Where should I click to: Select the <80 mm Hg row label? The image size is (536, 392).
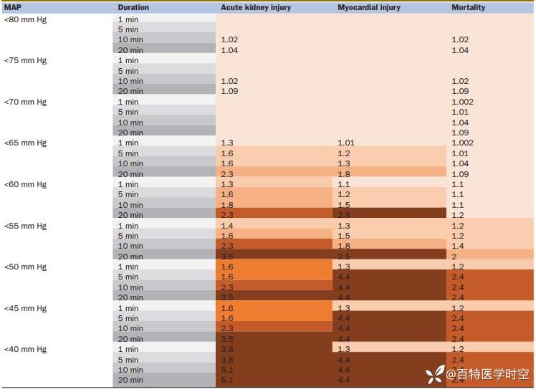click(25, 19)
